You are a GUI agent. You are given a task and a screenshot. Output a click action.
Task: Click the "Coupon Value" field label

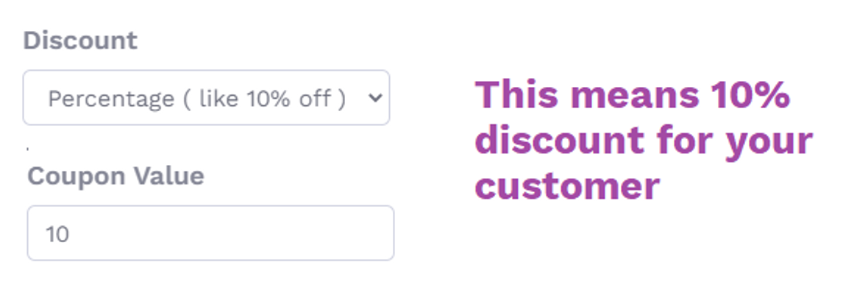115,176
